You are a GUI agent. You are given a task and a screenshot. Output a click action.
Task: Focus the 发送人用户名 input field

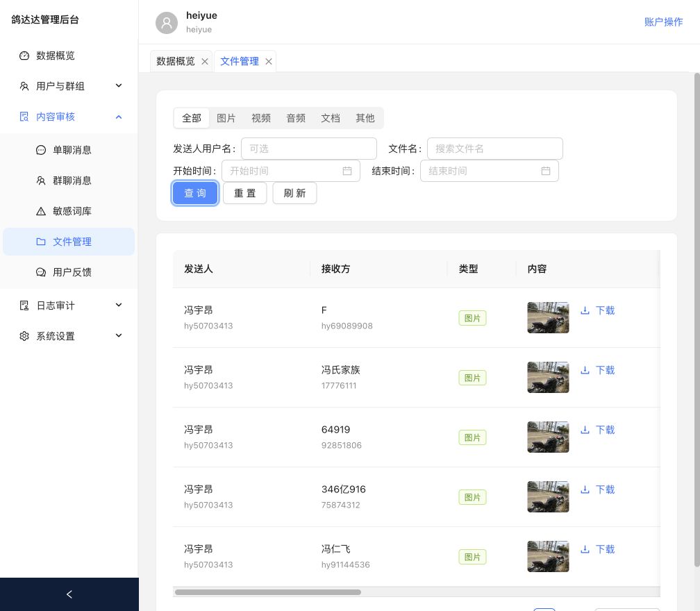(x=309, y=149)
